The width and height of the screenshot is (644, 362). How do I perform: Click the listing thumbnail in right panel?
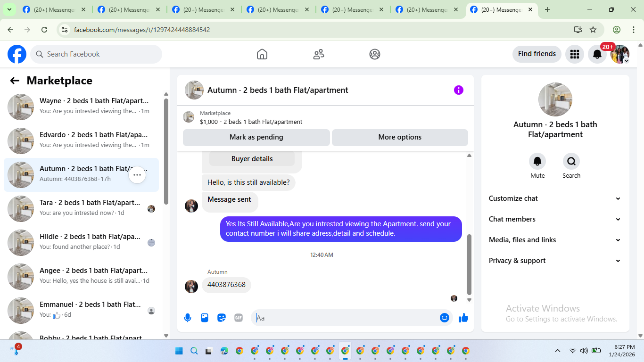(555, 99)
